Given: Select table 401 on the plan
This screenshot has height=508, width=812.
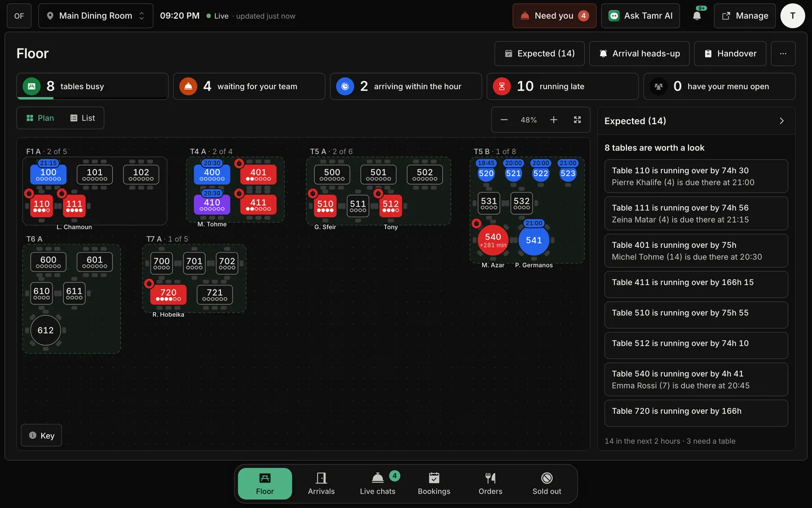Looking at the screenshot, I should [x=258, y=174].
